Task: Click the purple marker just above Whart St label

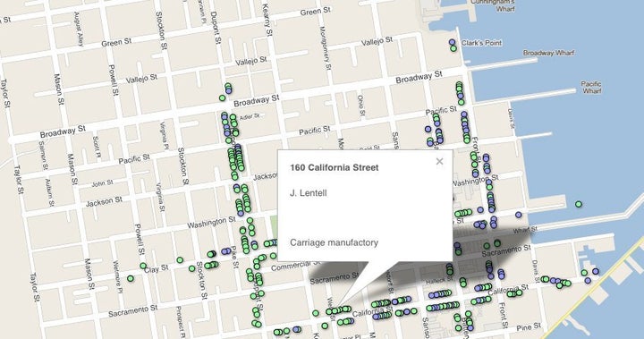Action: [x=519, y=215]
